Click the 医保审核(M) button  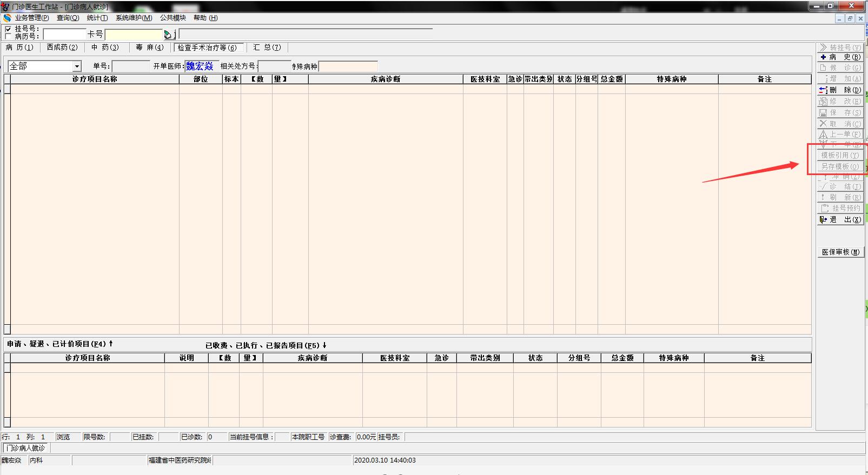[840, 252]
